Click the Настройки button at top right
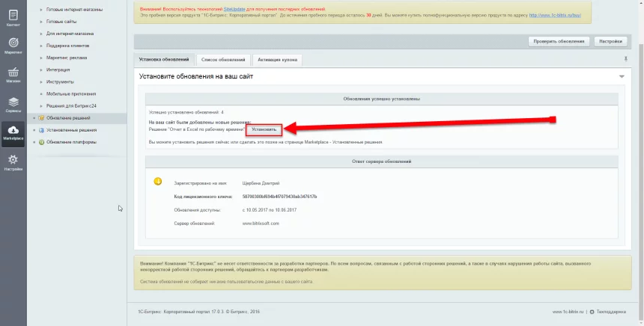The image size is (644, 326). coord(610,41)
